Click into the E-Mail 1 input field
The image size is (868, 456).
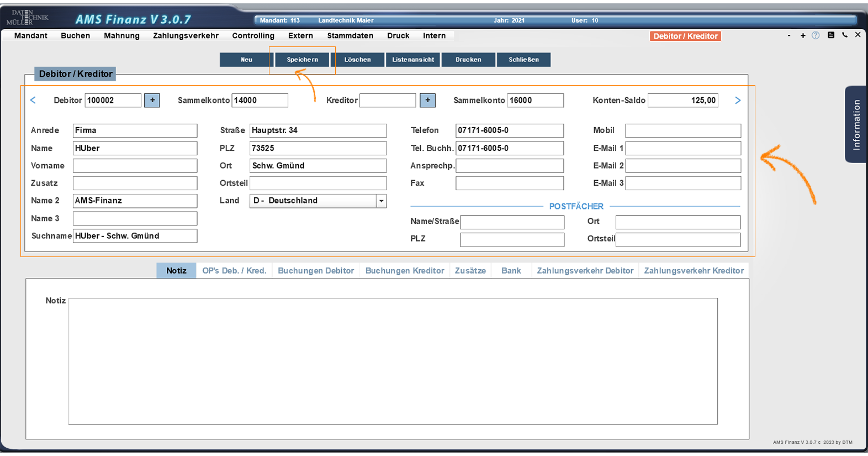pos(682,148)
